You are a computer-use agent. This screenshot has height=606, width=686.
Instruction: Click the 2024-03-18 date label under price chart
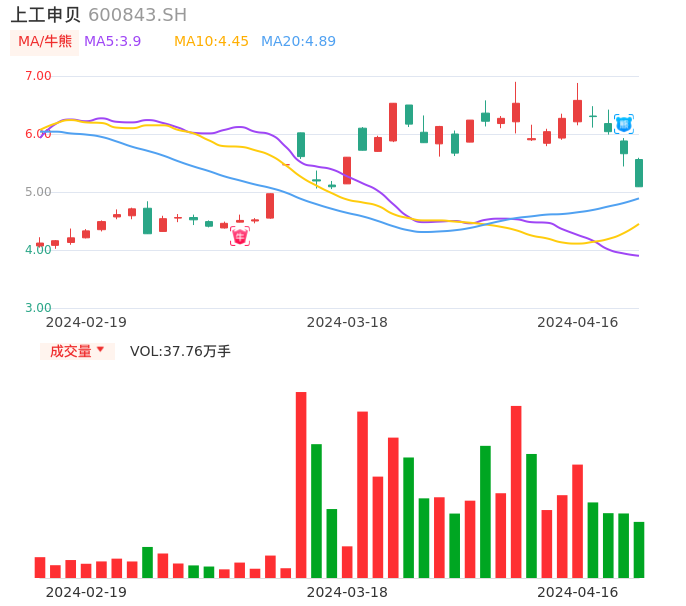coord(346,322)
